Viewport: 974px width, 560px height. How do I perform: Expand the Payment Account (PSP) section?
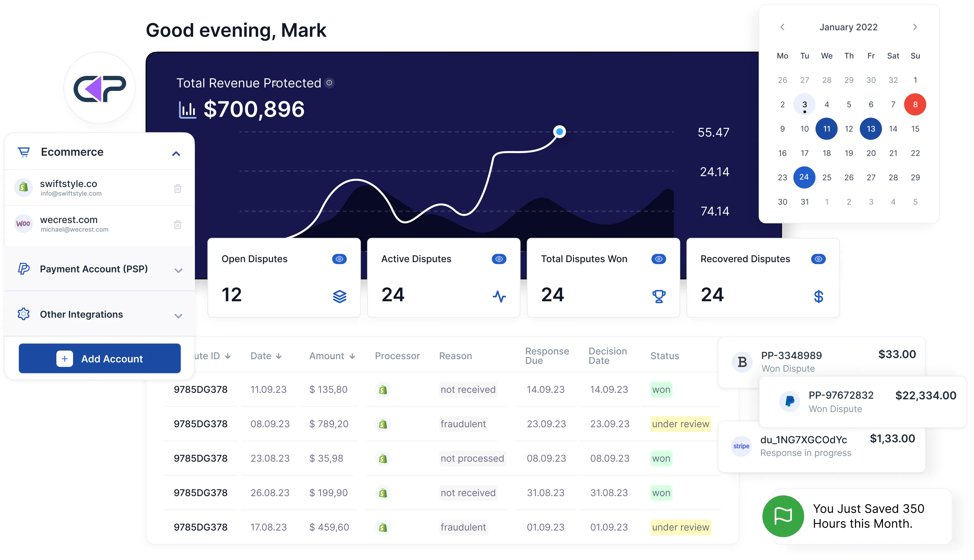pos(178,270)
